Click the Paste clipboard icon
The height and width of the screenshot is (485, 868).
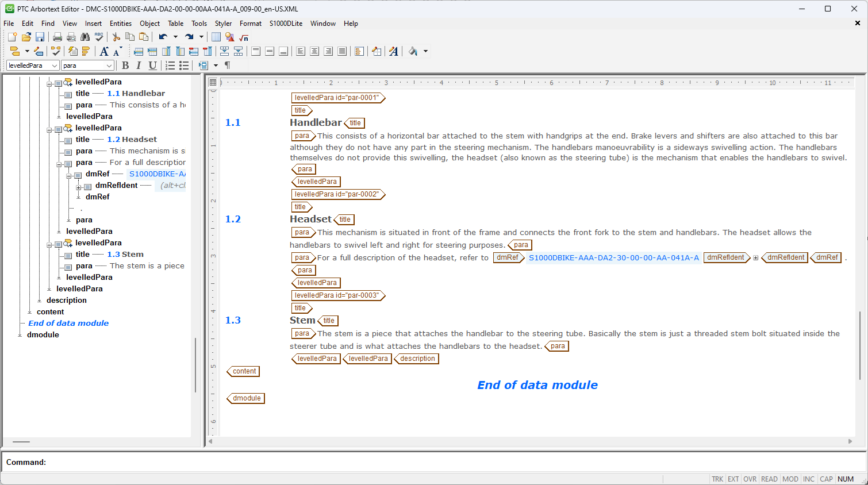point(144,37)
